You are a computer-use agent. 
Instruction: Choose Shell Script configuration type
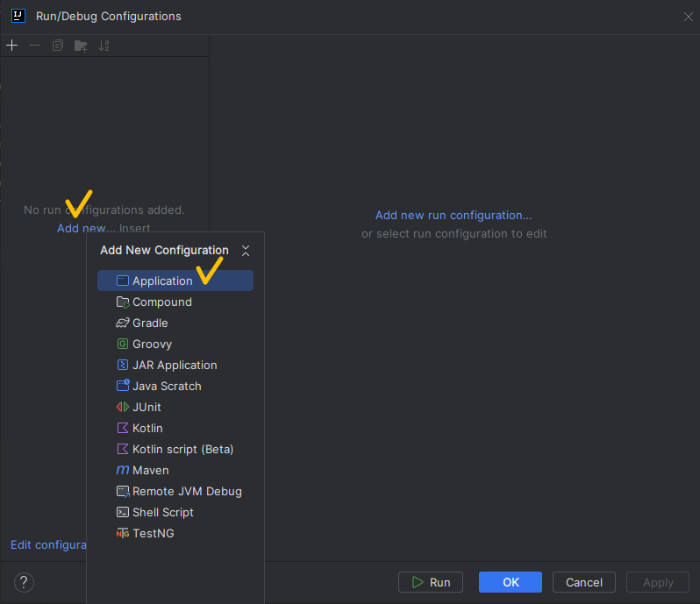pyautogui.click(x=175, y=512)
